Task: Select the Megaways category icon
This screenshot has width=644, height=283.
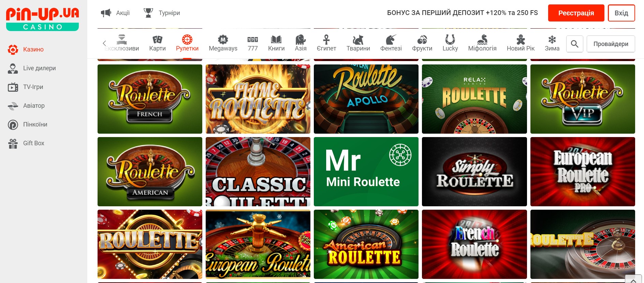Action: coord(223,40)
